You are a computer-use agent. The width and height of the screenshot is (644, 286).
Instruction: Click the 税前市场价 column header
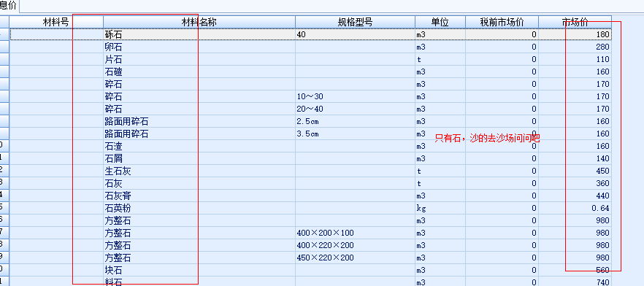point(502,22)
